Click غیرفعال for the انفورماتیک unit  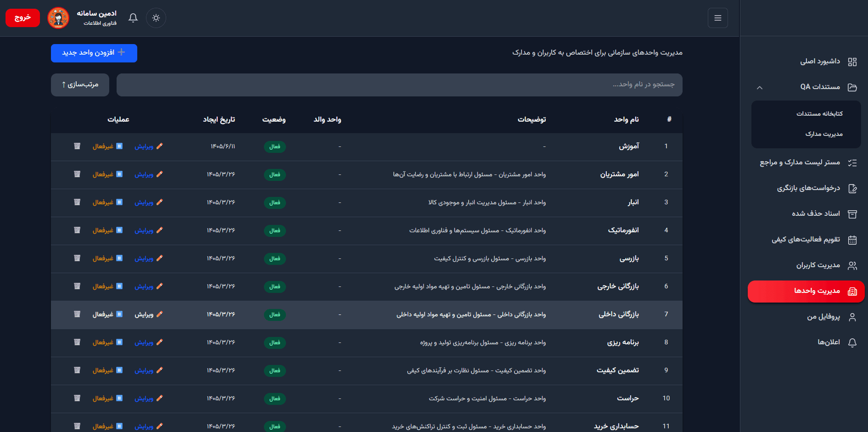(x=107, y=230)
